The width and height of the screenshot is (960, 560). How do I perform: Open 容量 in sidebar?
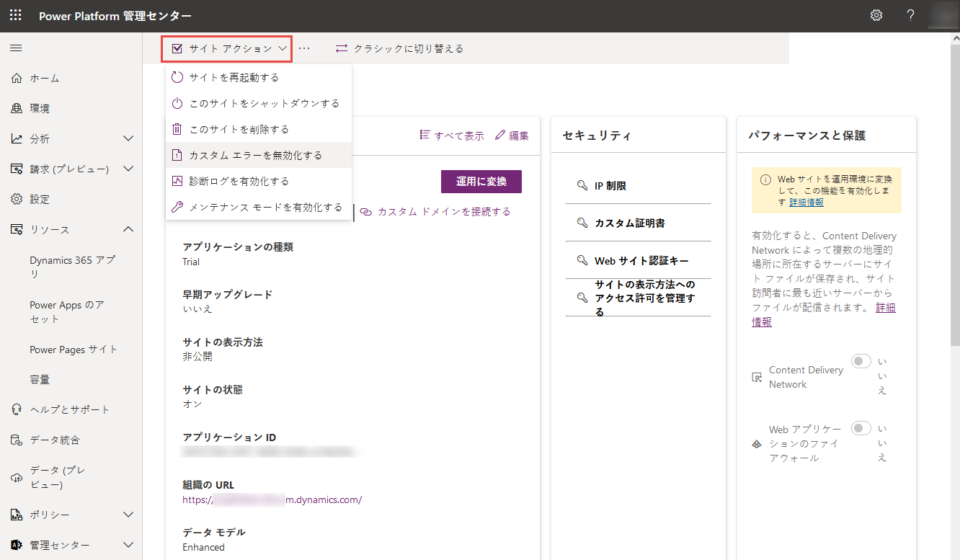point(40,379)
